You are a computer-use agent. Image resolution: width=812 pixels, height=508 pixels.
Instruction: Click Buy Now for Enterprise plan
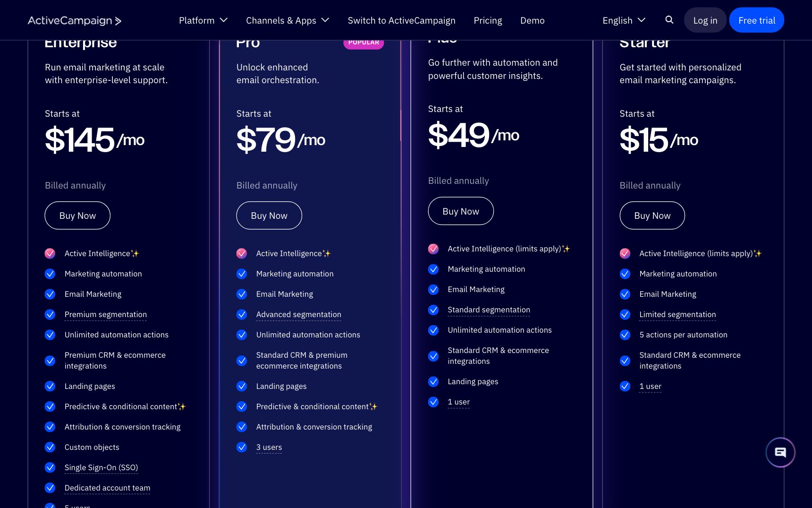pos(77,215)
